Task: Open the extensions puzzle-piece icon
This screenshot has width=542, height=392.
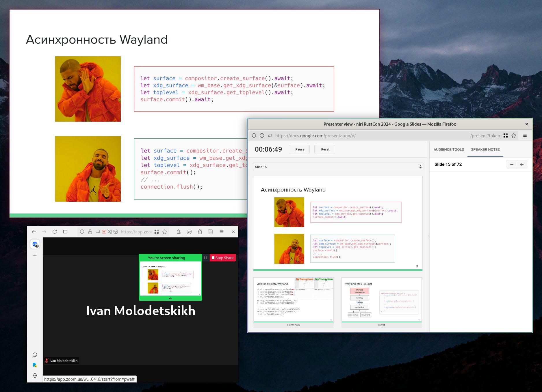Action: [x=199, y=231]
